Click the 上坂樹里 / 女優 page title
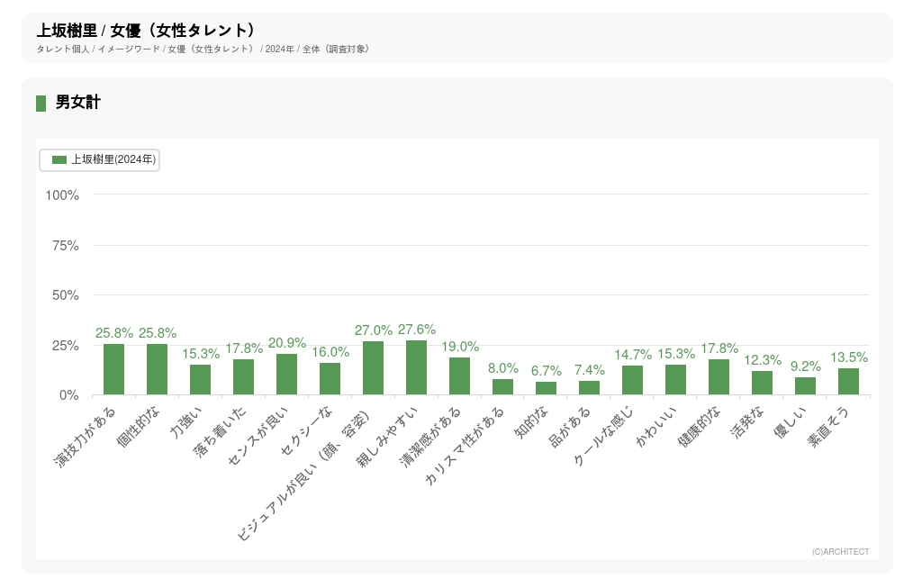This screenshot has width=922, height=588. pyautogui.click(x=146, y=31)
